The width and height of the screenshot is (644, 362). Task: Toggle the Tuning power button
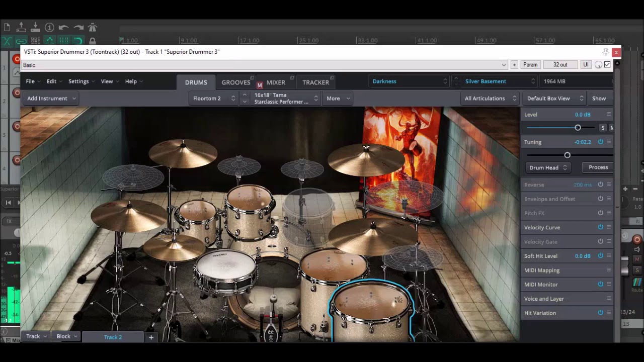600,142
